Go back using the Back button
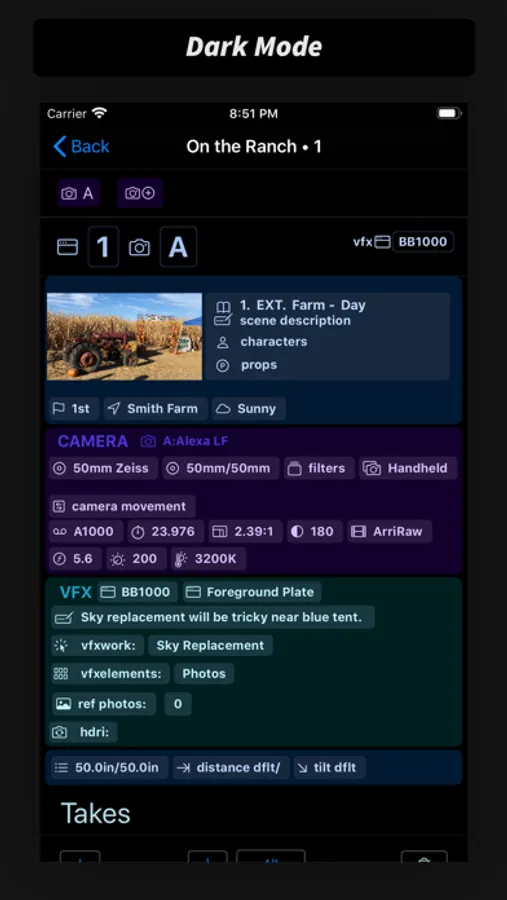This screenshot has height=900, width=507. tap(82, 146)
